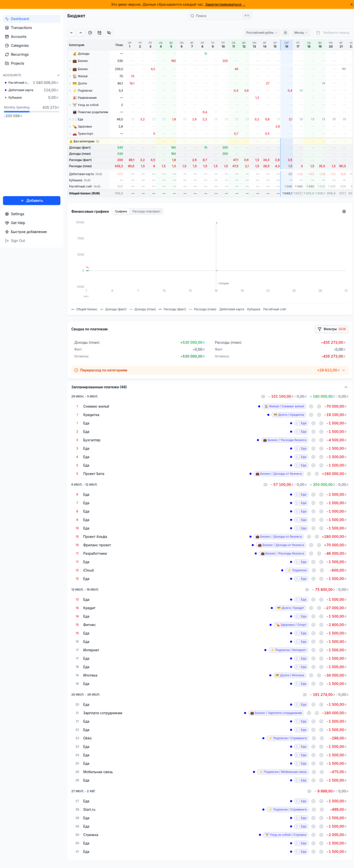Expand Перерасход по категориям chevron

[343, 370]
